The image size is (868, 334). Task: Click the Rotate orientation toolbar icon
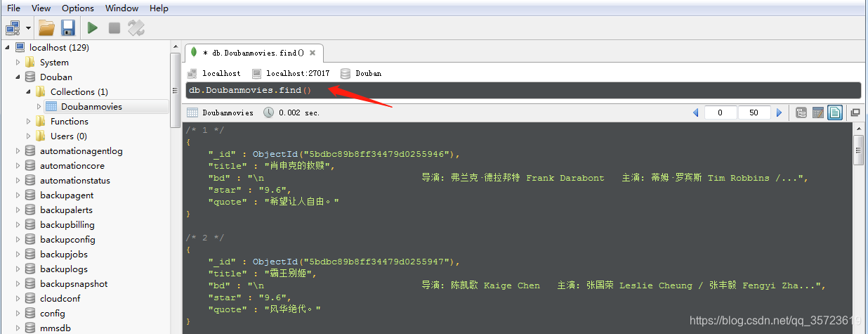pos(136,28)
